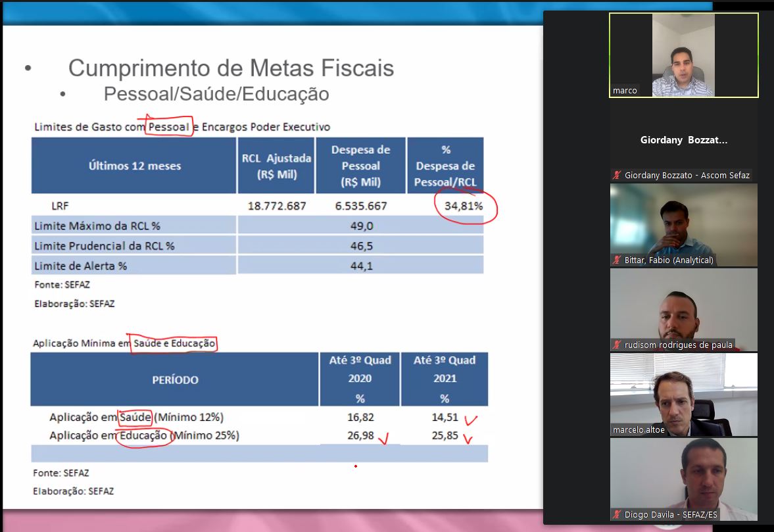Click the 'PERÍODO' header cell

pos(175,379)
